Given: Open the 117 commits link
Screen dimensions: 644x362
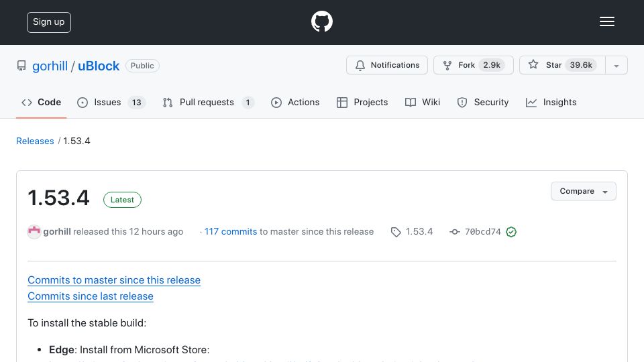Looking at the screenshot, I should 230,231.
